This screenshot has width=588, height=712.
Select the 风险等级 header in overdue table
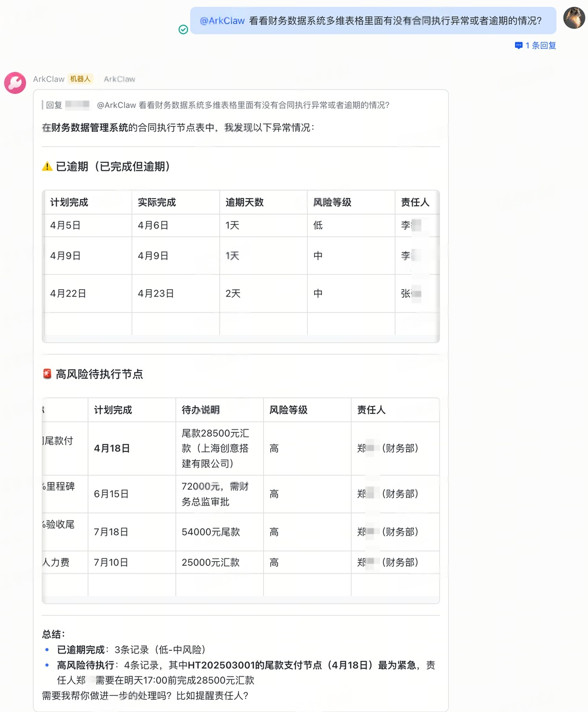[x=332, y=202]
